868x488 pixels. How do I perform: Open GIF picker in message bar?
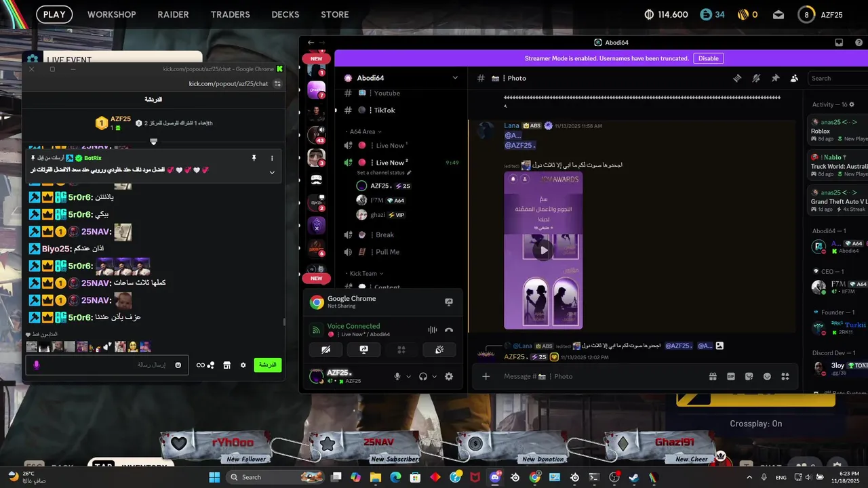731,376
